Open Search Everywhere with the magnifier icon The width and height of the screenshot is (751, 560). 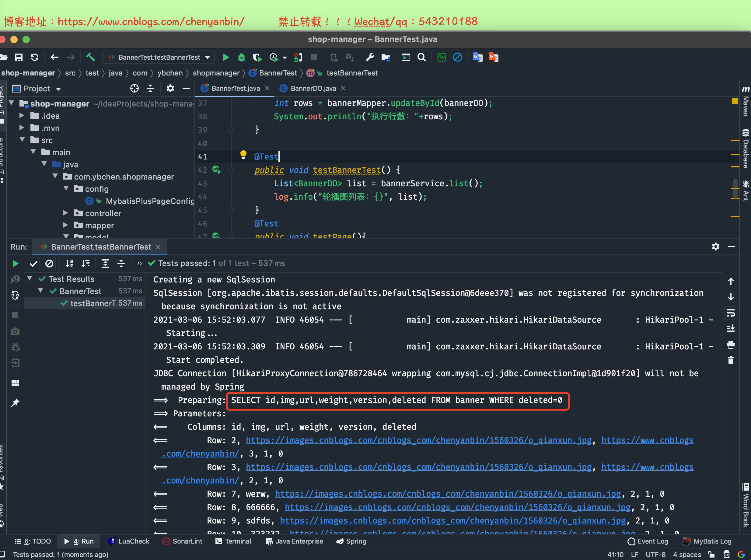pyautogui.click(x=421, y=57)
